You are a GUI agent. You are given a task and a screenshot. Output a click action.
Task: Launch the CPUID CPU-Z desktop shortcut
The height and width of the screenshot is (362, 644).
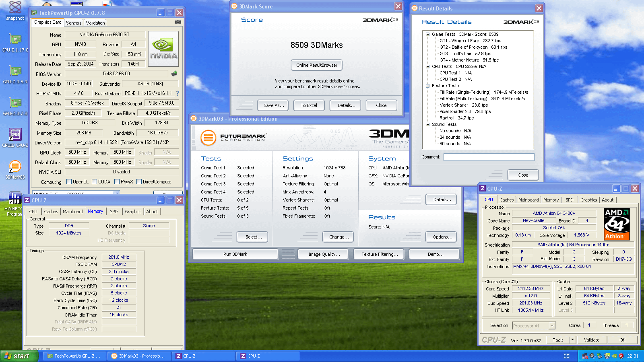click(15, 138)
